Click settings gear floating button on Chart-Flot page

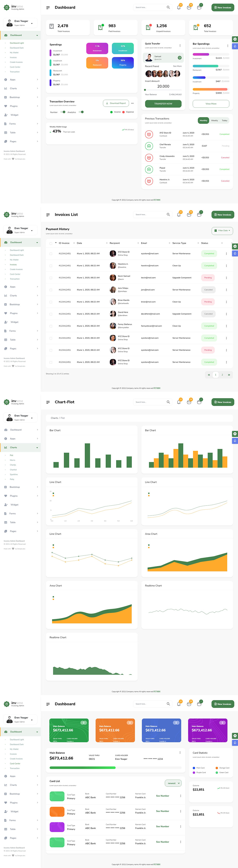click(x=235, y=434)
